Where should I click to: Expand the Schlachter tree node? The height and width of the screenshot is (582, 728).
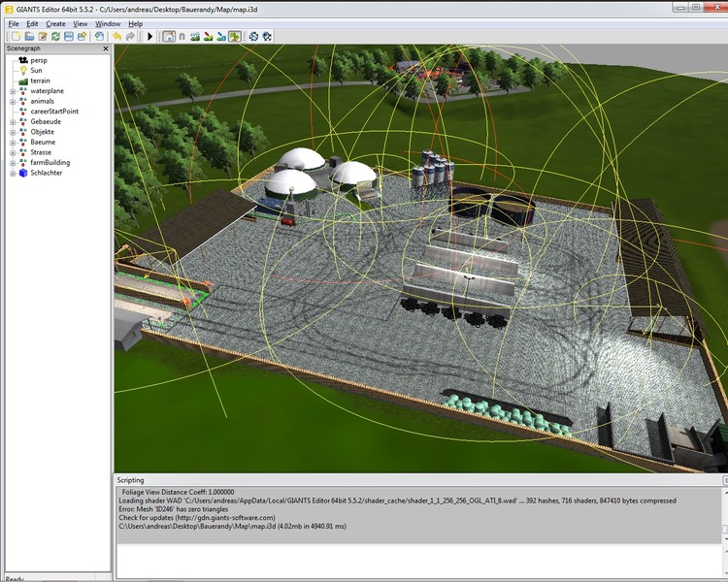pos(13,173)
